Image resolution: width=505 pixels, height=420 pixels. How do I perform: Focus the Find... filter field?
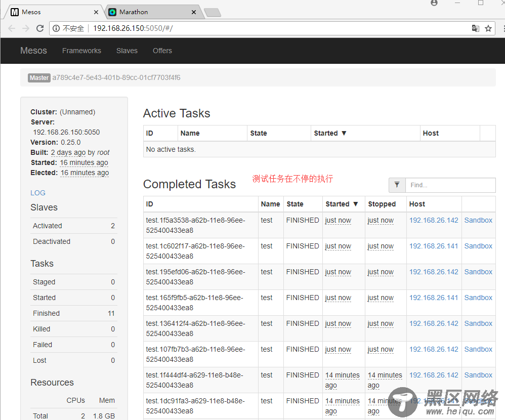pyautogui.click(x=450, y=185)
